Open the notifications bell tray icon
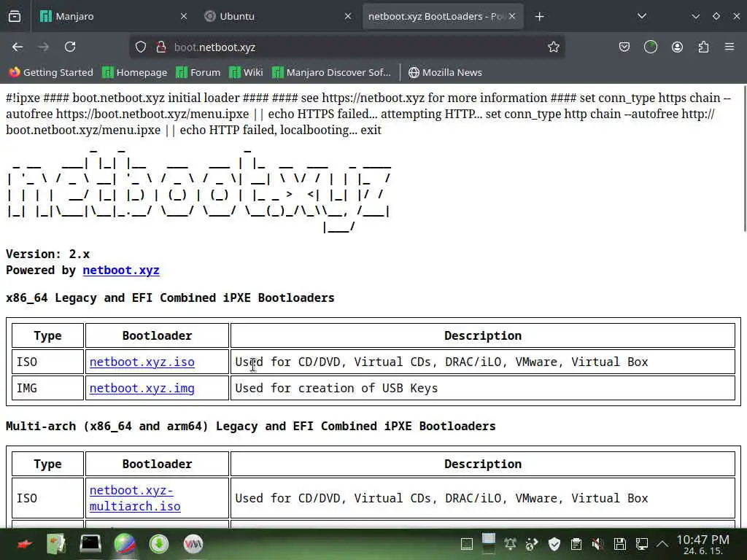 510,544
